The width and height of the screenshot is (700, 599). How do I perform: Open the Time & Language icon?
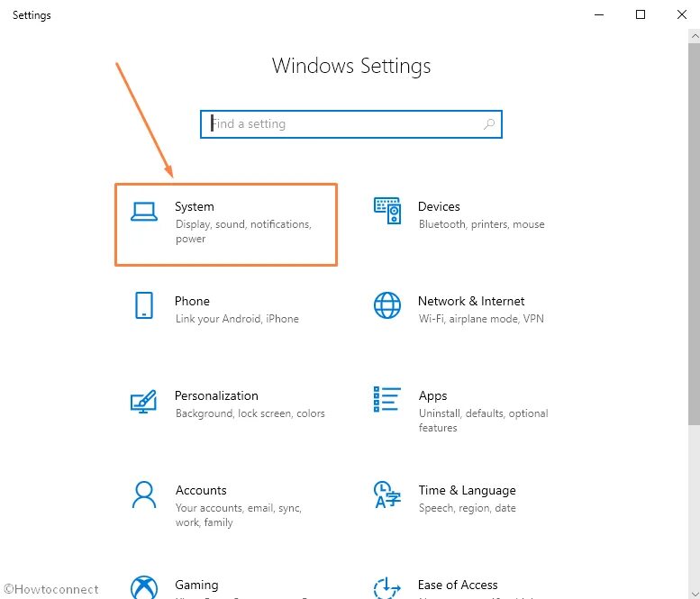387,495
